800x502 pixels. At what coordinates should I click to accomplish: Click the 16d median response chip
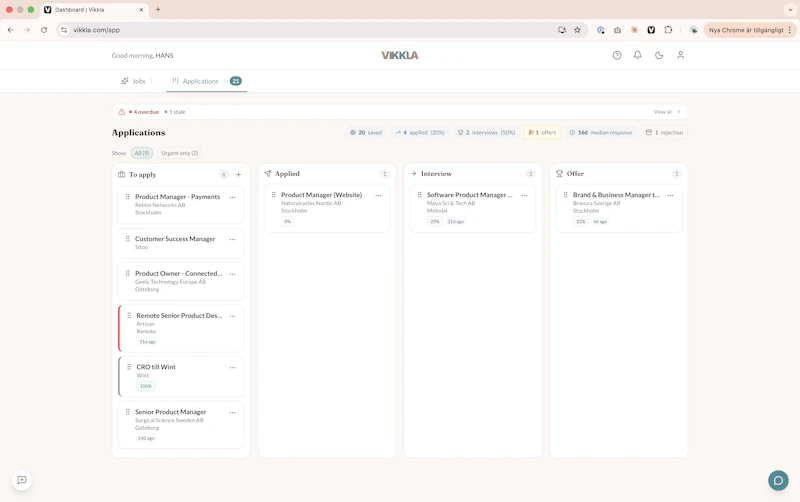pyautogui.click(x=601, y=133)
